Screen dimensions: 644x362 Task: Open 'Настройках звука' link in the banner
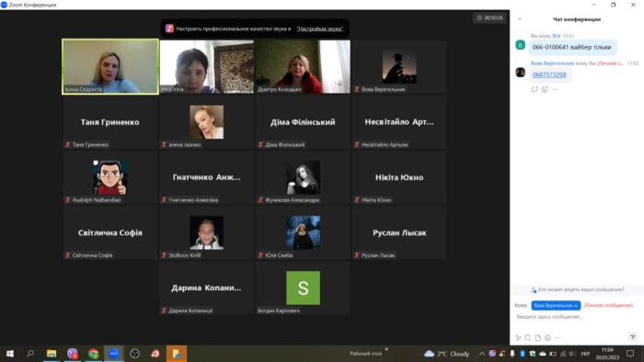click(x=319, y=28)
